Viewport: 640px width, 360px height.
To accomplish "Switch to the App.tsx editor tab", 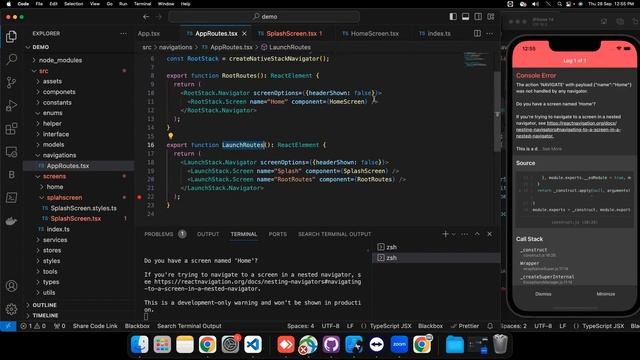I will point(149,33).
